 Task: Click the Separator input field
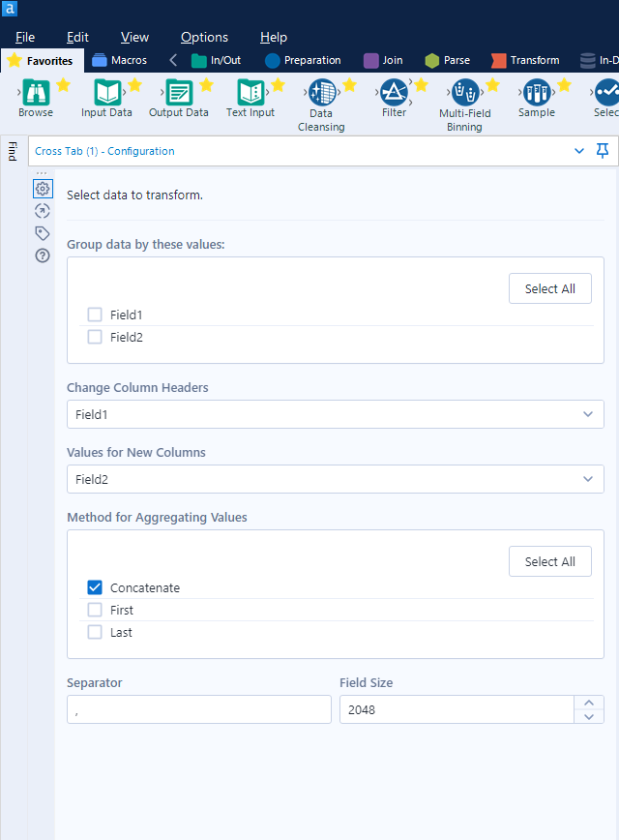pyautogui.click(x=198, y=708)
